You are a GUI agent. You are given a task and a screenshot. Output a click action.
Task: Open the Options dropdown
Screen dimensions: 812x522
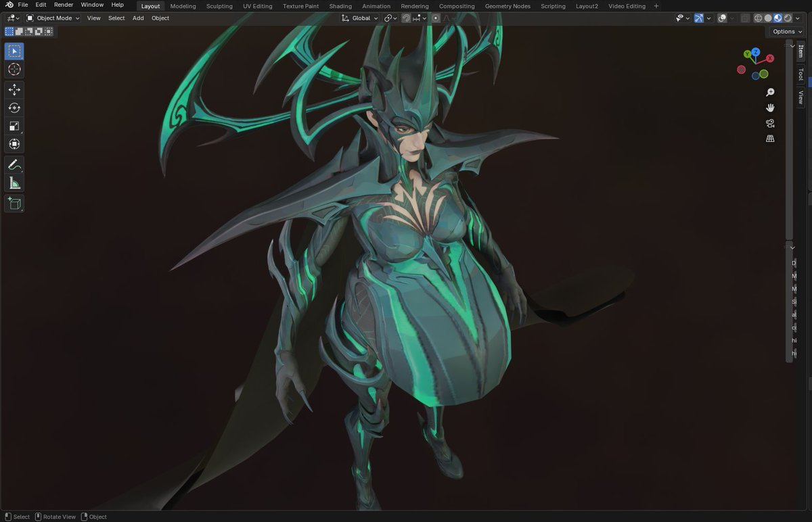[x=787, y=31]
